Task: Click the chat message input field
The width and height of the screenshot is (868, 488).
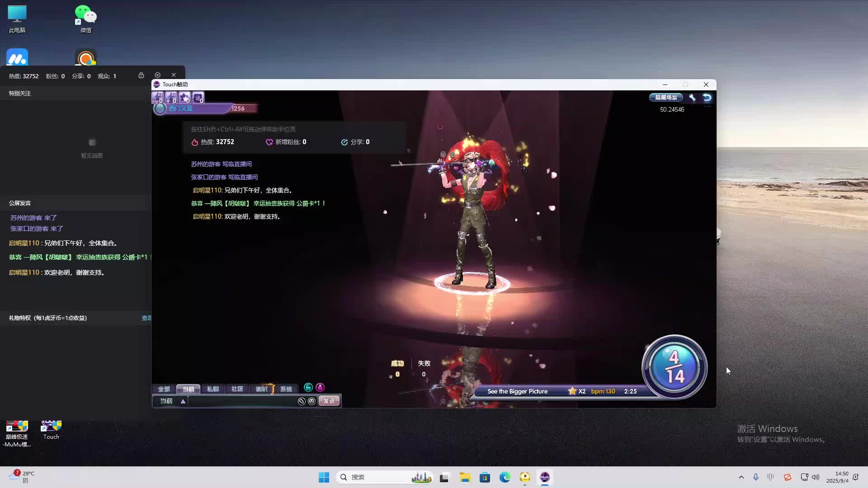Action: [242, 401]
